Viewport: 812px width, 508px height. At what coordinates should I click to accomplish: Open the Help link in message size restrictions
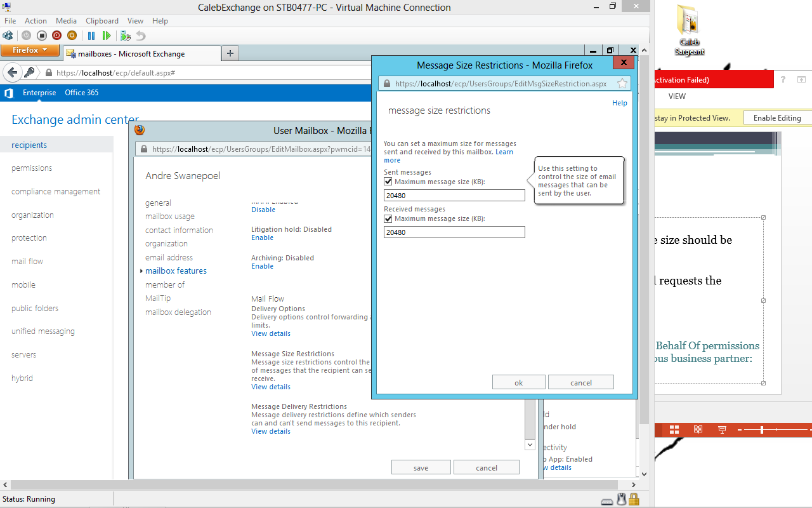(x=619, y=103)
